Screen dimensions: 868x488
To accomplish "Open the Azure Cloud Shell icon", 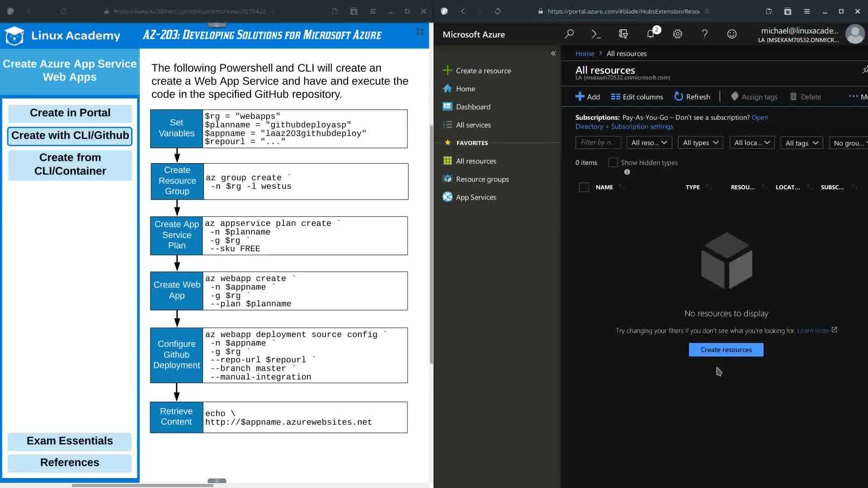I will point(596,34).
